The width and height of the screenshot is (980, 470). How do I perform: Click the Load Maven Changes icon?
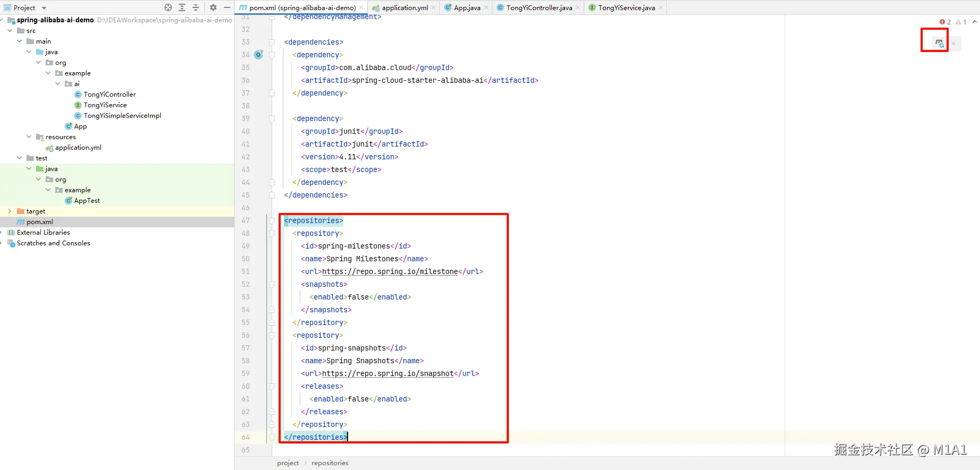[939, 43]
